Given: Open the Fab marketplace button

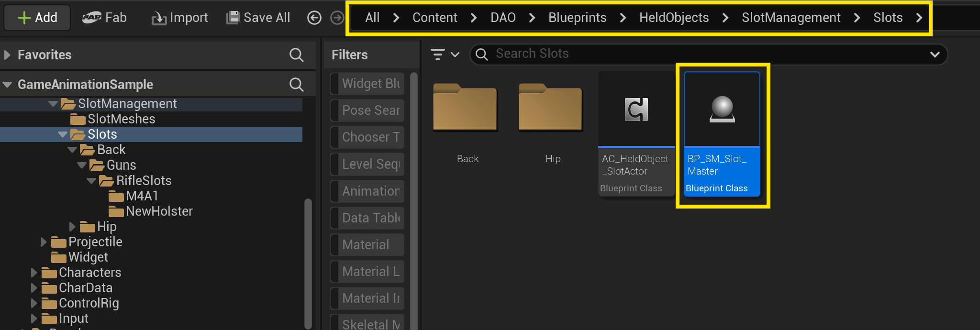Looking at the screenshot, I should pyautogui.click(x=104, y=18).
